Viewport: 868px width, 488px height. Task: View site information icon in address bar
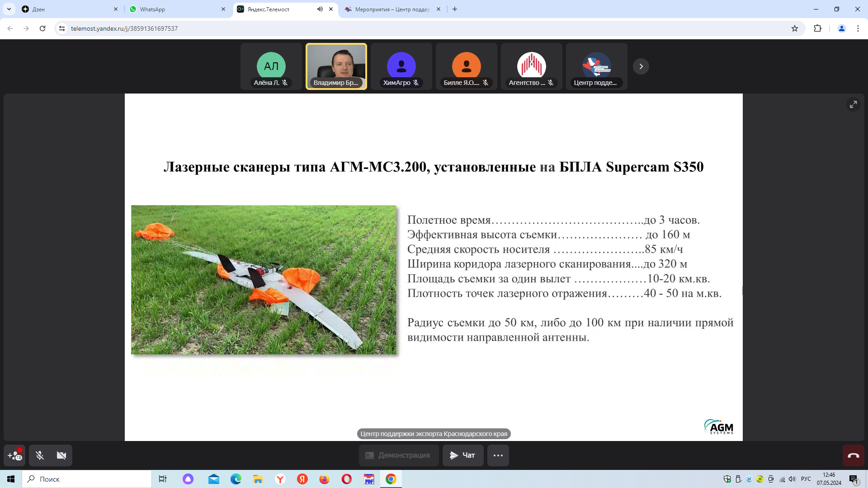(62, 28)
